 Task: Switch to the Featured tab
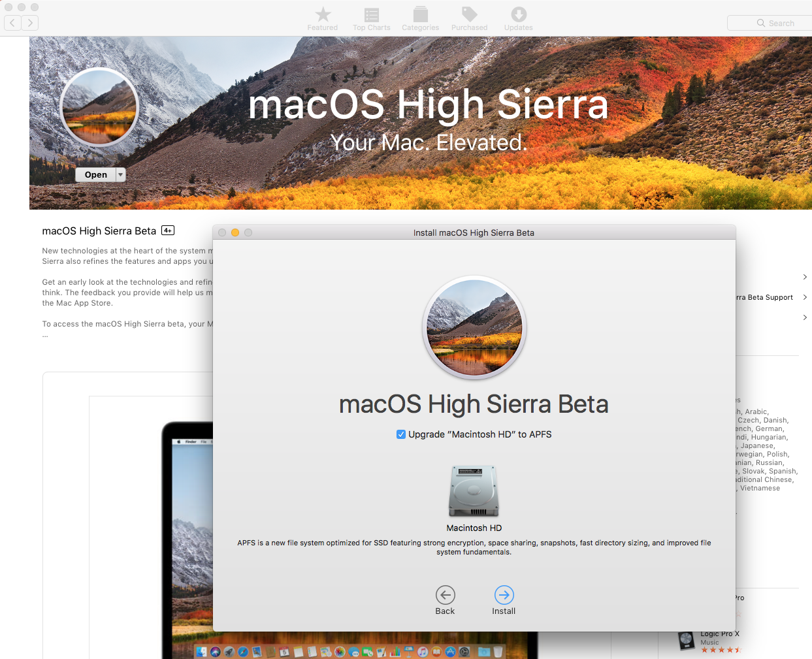[323, 19]
